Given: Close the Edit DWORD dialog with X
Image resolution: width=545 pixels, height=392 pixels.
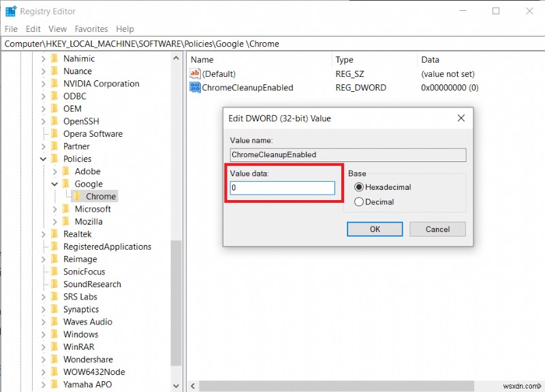Looking at the screenshot, I should (x=461, y=118).
